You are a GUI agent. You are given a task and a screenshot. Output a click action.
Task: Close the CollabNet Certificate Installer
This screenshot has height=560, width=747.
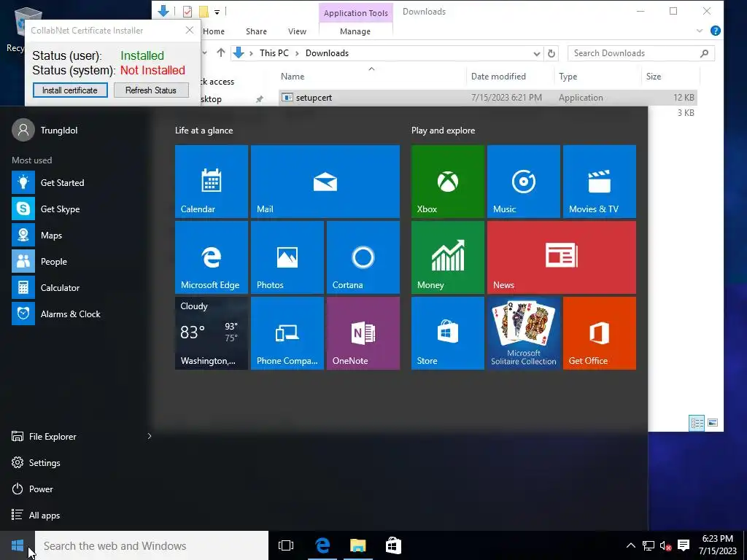tap(189, 30)
